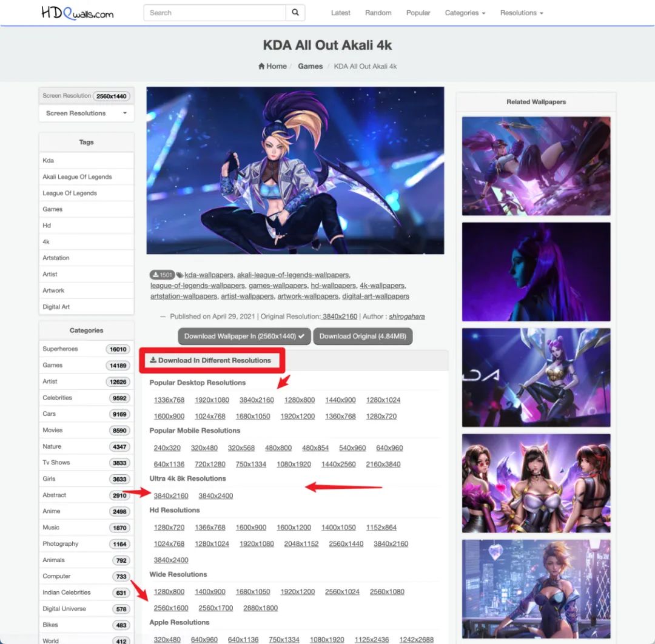
Task: Click the 2560x1440 screen resolution badge
Action: pos(111,96)
